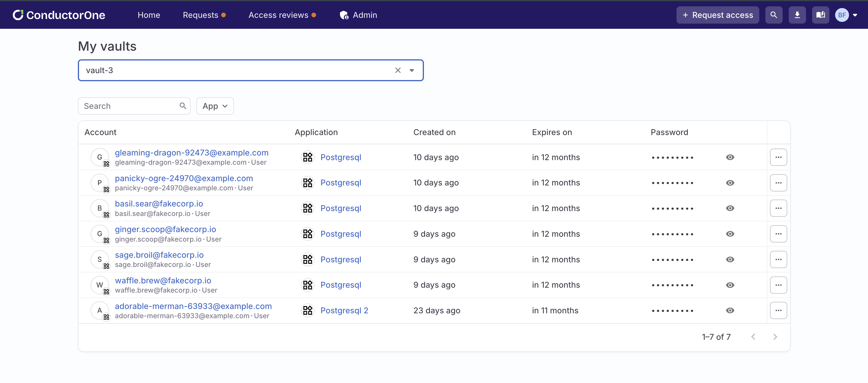Show the password for waffle.brew@fakecorp.io
The width and height of the screenshot is (868, 383).
[x=730, y=285]
